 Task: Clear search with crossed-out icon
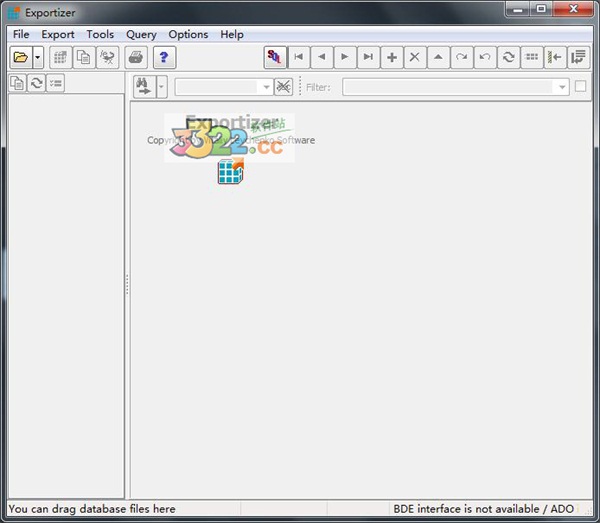tap(283, 87)
